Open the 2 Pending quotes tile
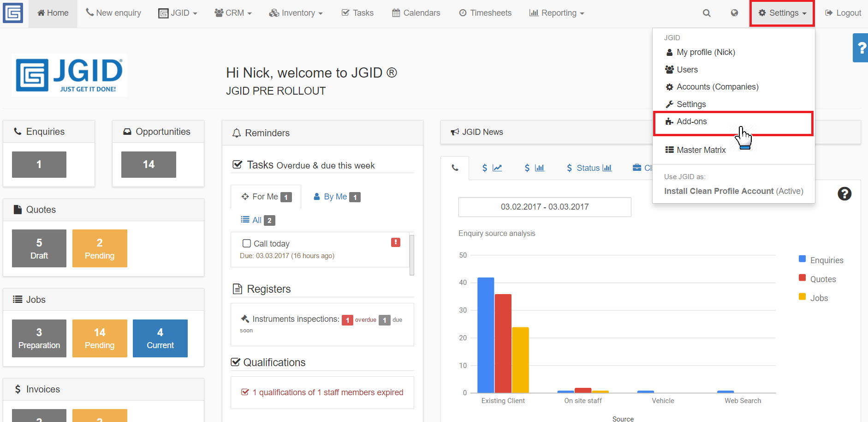This screenshot has width=868, height=422. point(100,248)
